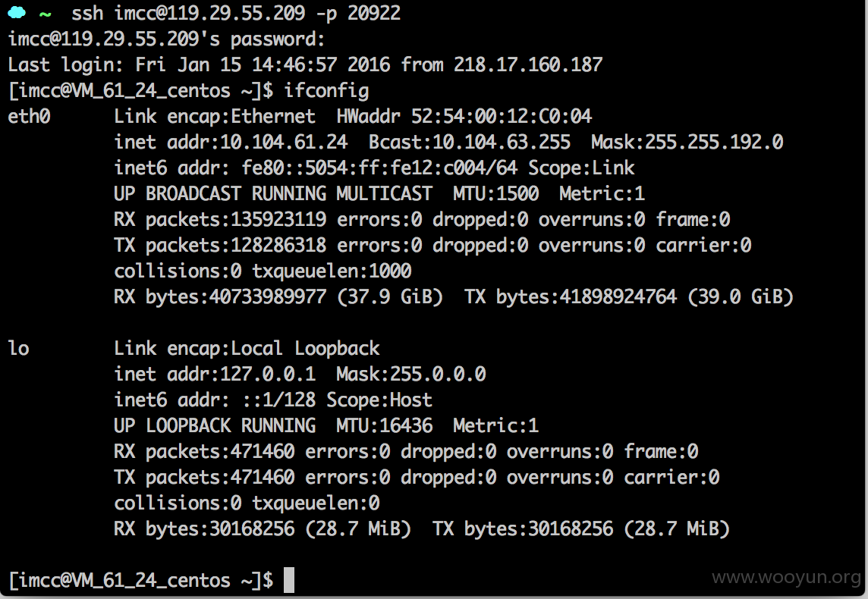Click the Mask:255.255.192.0 value

click(687, 142)
